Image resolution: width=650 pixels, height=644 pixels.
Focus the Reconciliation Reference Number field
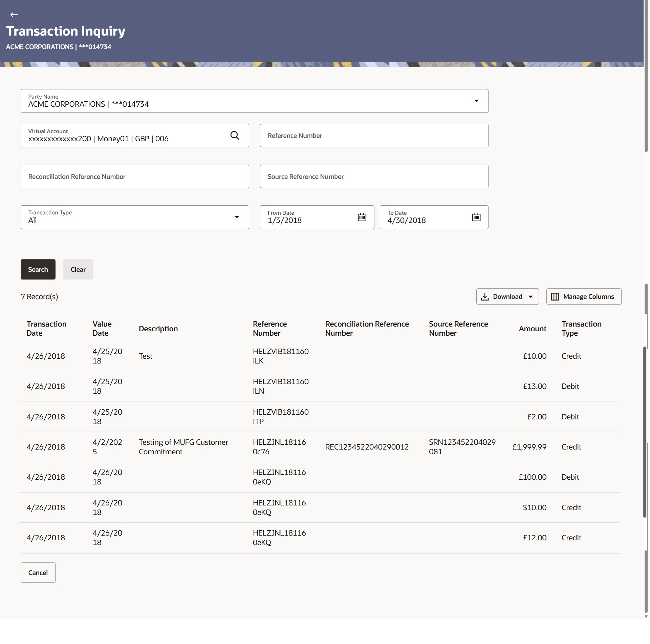coord(135,176)
